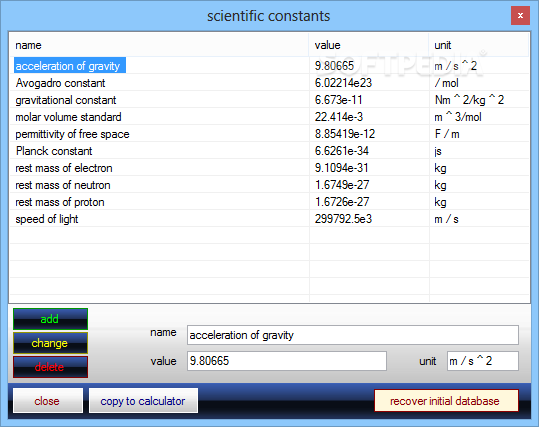Click value 22.414e-3 in the table
Screen dimensions: 539x427
click(339, 117)
